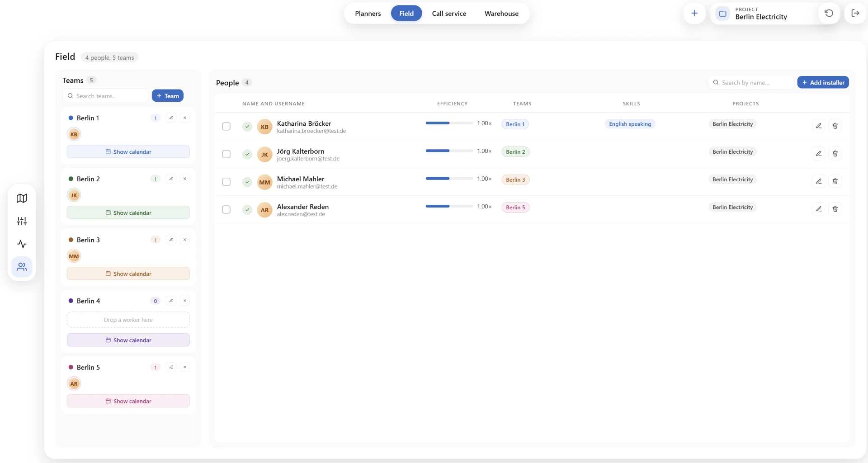The width and height of the screenshot is (868, 463).
Task: Tick the checkbox next to Alexander Reden
Action: (226, 210)
